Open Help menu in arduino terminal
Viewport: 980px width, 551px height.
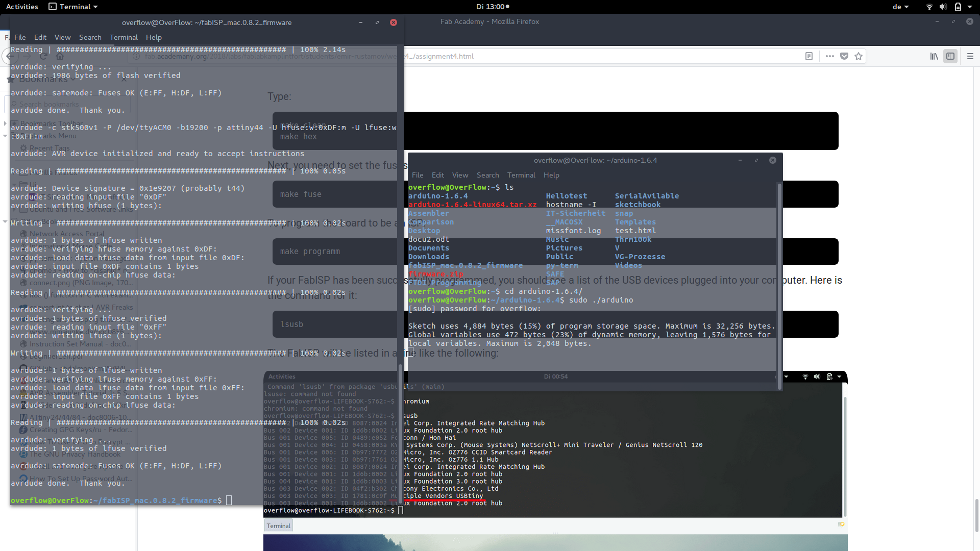pos(551,175)
